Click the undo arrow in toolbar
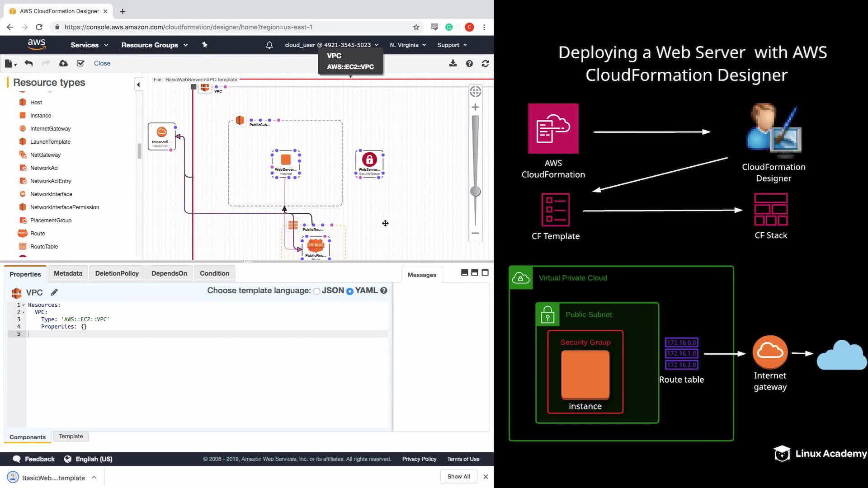This screenshot has width=868, height=488. (28, 63)
